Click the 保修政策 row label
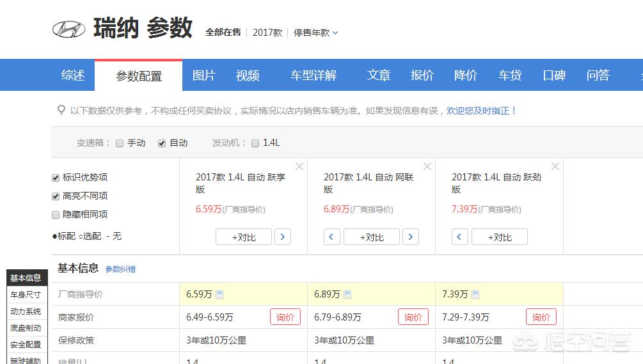 click(x=76, y=340)
